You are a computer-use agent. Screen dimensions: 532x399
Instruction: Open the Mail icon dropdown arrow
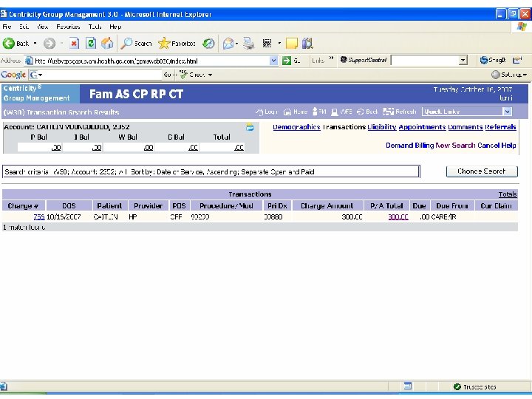click(x=236, y=44)
